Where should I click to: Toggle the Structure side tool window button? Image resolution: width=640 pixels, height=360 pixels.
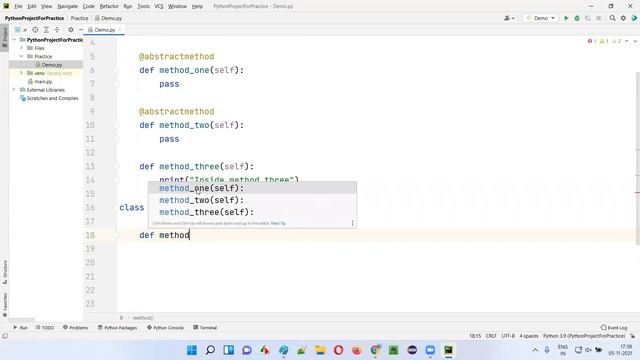click(x=4, y=272)
